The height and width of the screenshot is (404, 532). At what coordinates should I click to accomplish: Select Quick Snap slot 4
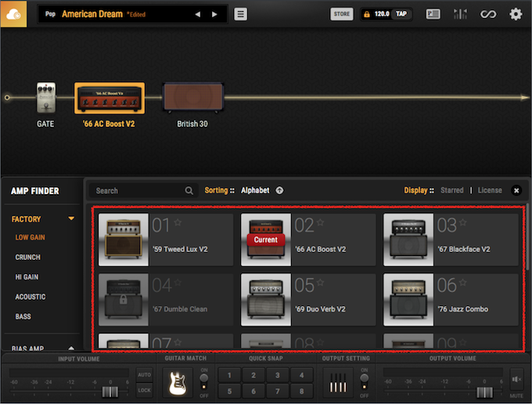pos(302,375)
